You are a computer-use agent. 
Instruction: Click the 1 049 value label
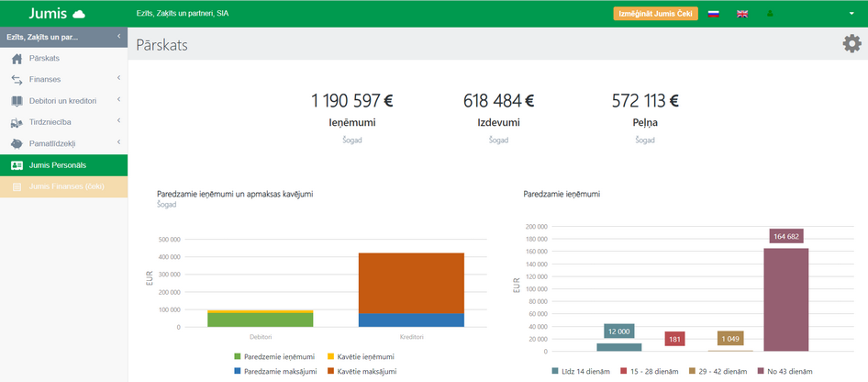pyautogui.click(x=730, y=338)
